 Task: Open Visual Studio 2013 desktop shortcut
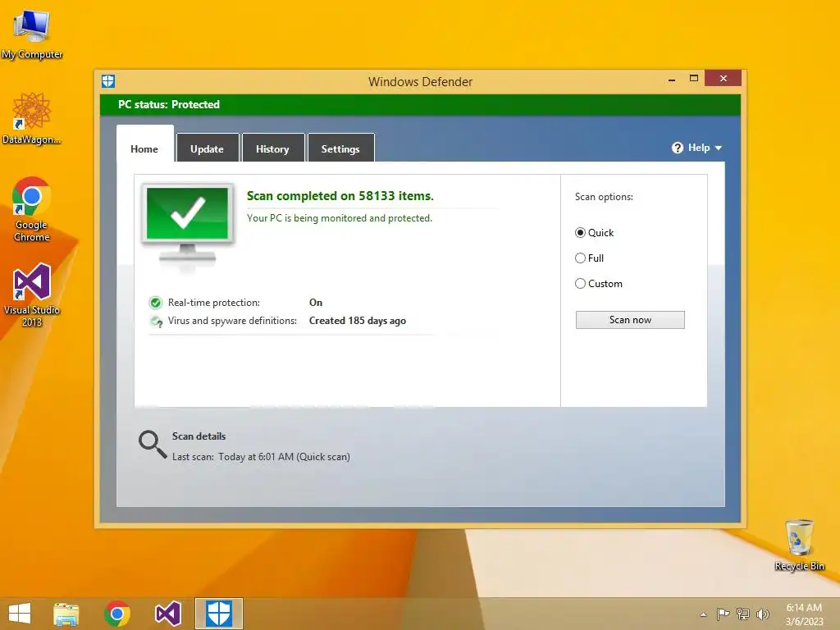pyautogui.click(x=32, y=294)
